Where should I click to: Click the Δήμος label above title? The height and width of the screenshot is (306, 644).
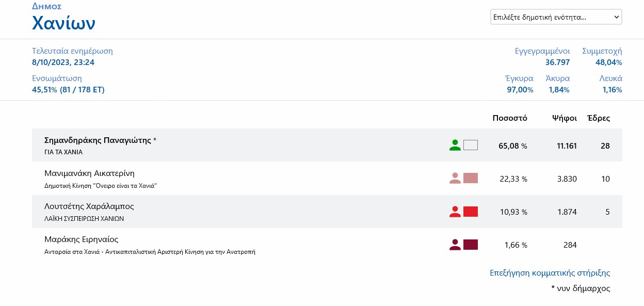[47, 7]
